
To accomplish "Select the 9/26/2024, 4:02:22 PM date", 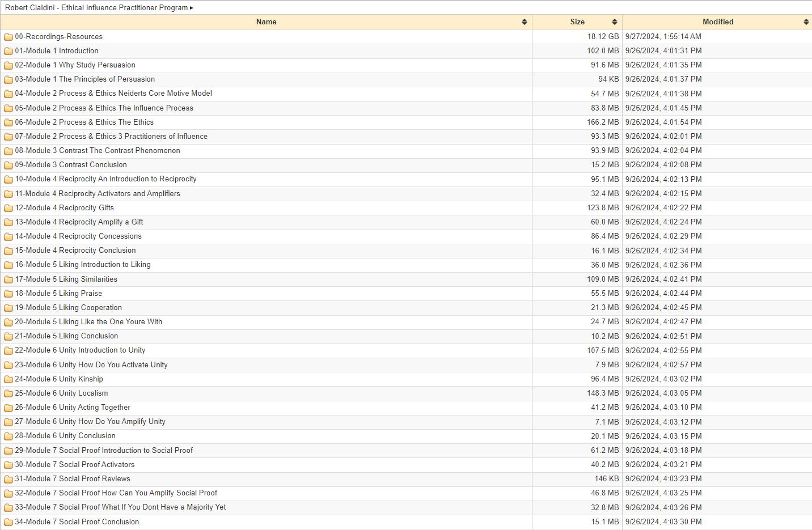I will click(x=663, y=208).
